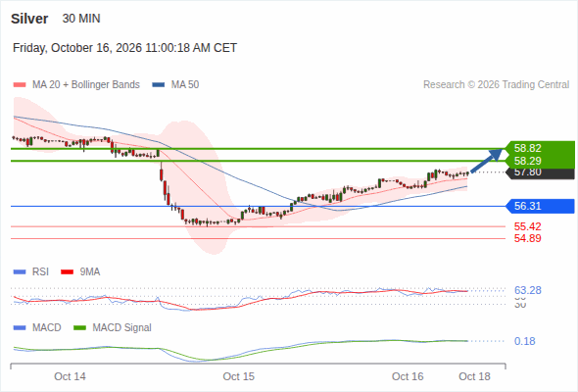The height and width of the screenshot is (392, 578).
Task: Click the 58.82 resistance price tag
Action: tap(541, 148)
